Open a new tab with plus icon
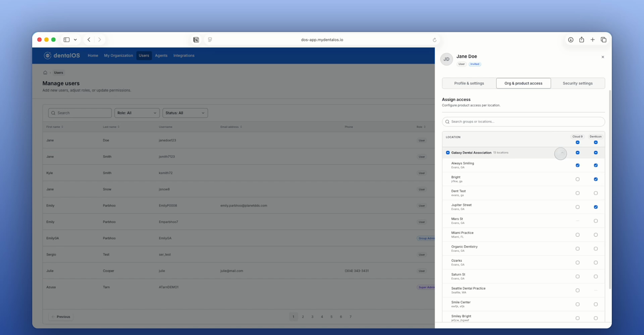 (592, 40)
